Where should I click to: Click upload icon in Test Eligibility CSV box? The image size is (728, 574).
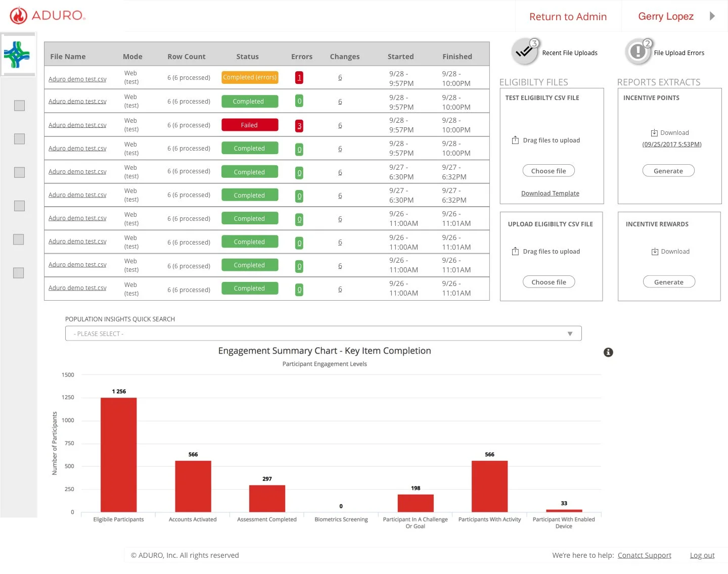coord(515,140)
